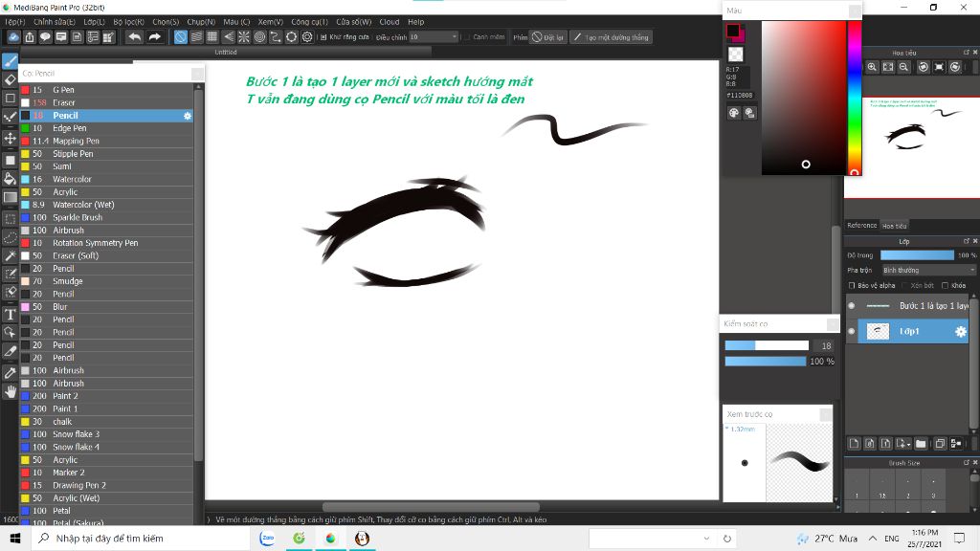
Task: Click zoom in icon in Hoa tiêu panel
Action: 872,67
